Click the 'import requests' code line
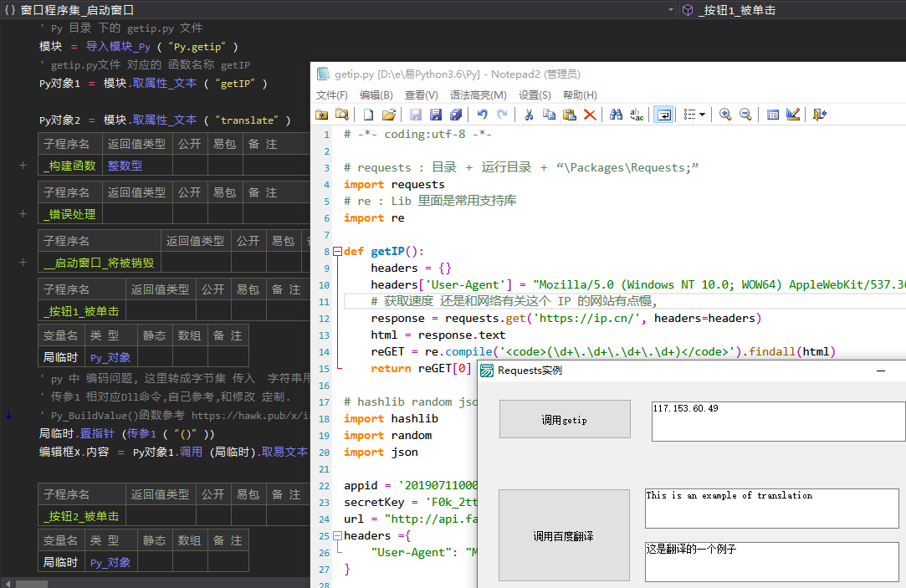This screenshot has width=906, height=588. tap(394, 184)
